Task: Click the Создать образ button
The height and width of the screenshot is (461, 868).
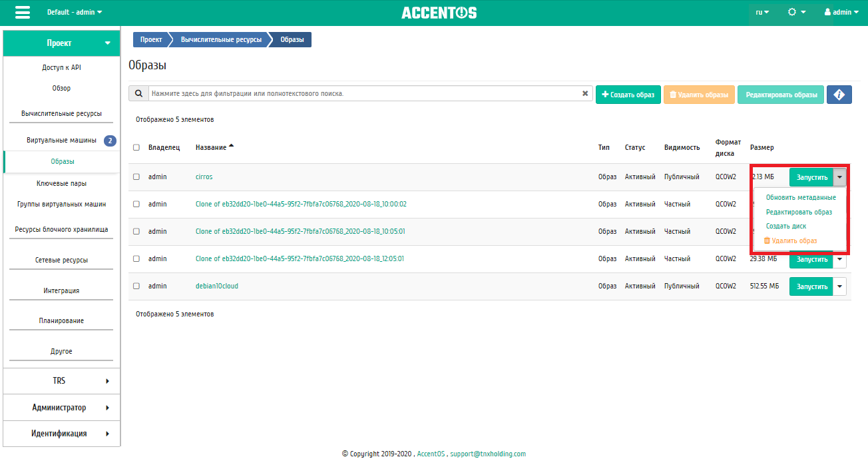Action: point(628,95)
